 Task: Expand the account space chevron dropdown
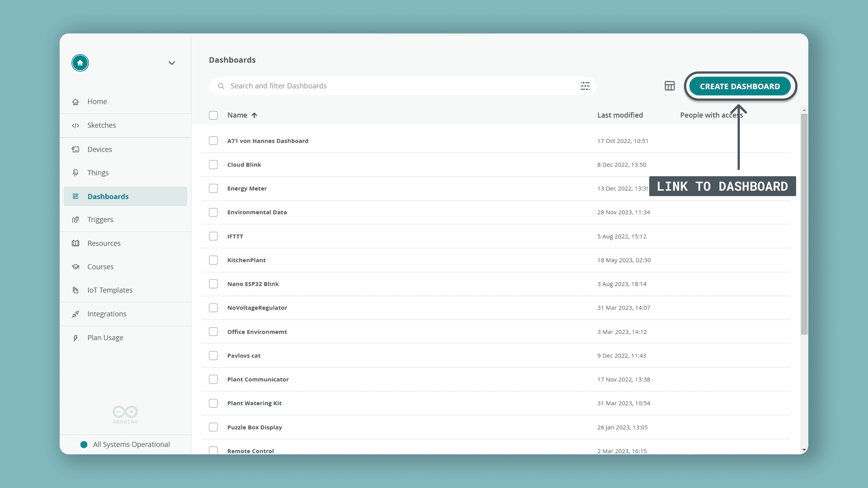(171, 63)
